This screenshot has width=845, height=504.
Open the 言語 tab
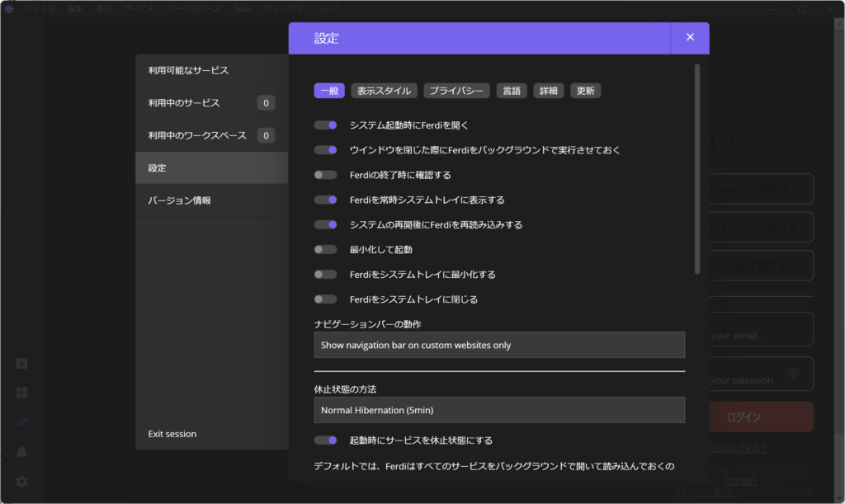[512, 91]
